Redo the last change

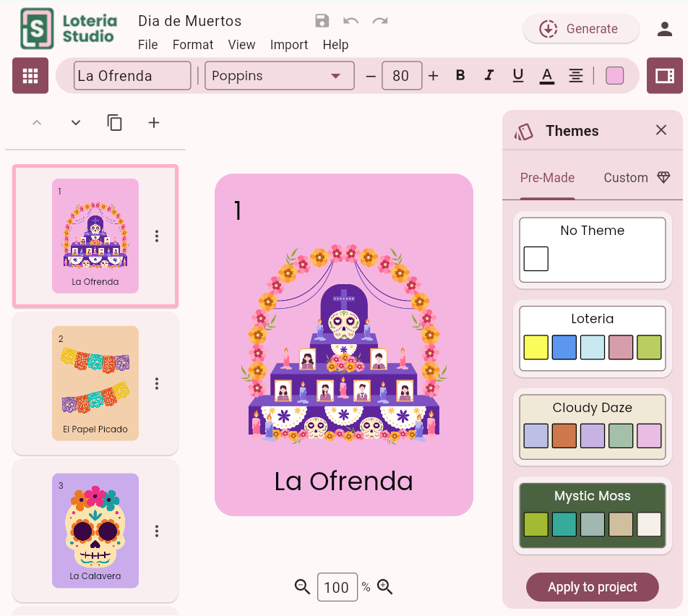coord(380,21)
